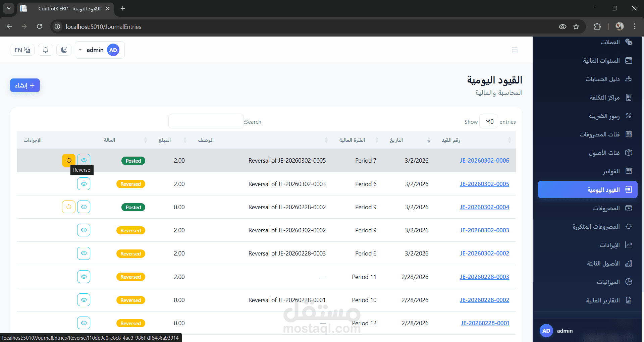Viewport: 644px width, 342px height.
Task: Click the الأصول الثابتة fixed assets icon
Action: 629,264
